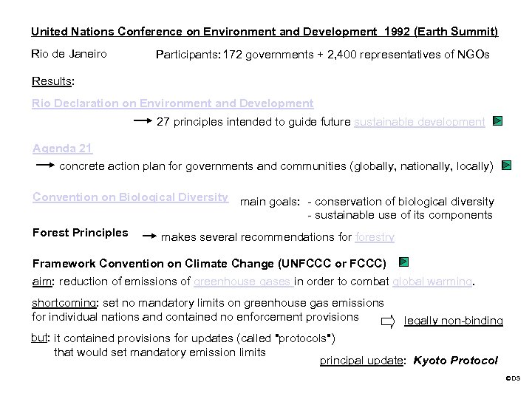
Task: Click the Earth Summit slide title
Action: point(265,32)
